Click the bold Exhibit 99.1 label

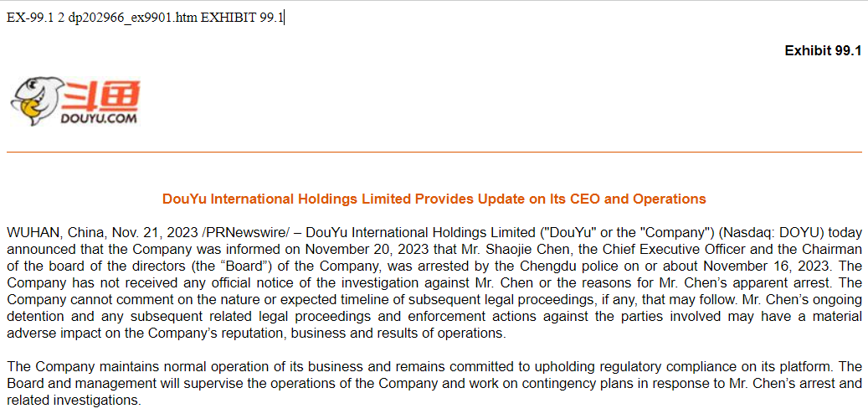point(822,51)
